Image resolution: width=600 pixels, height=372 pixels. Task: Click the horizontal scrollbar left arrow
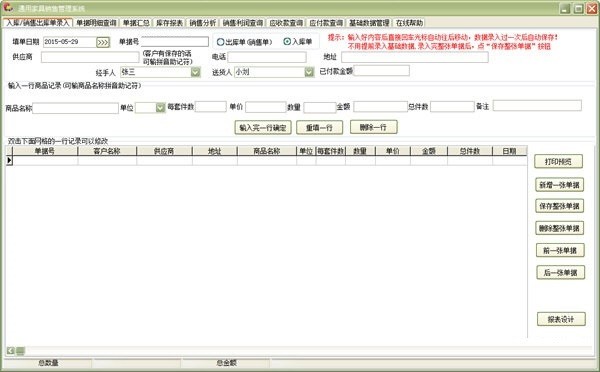click(11, 351)
